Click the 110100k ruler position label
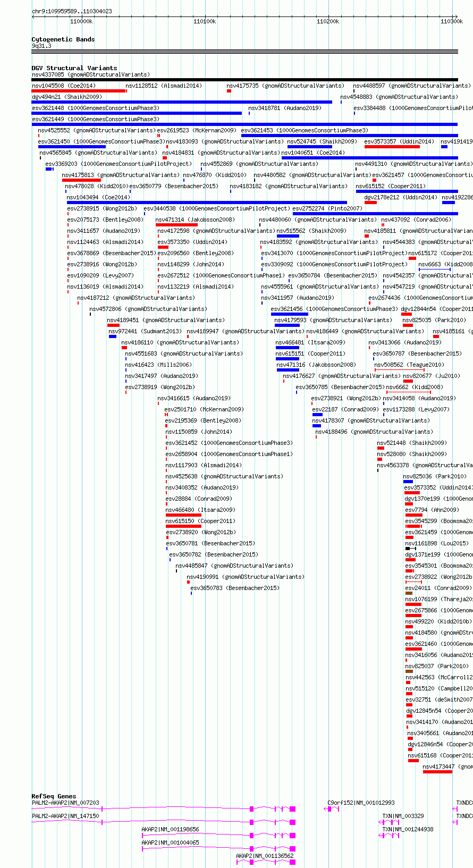Screen dimensions: 473x868 pyautogui.click(x=205, y=21)
